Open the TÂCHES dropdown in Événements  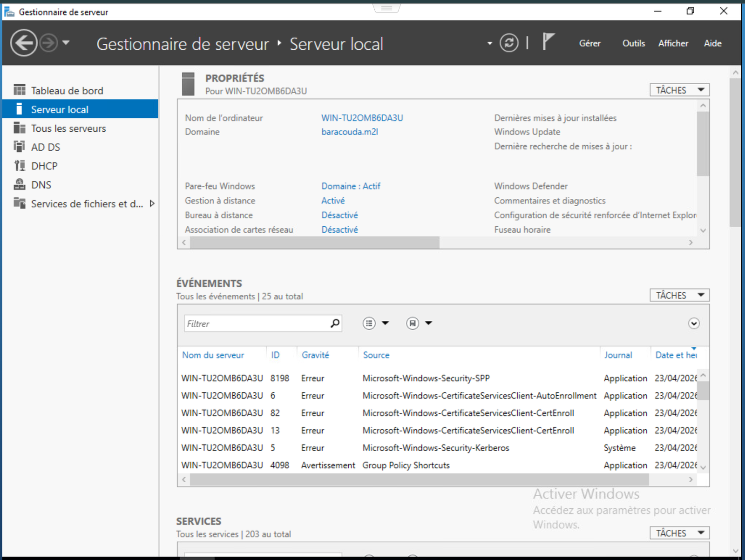pos(679,295)
